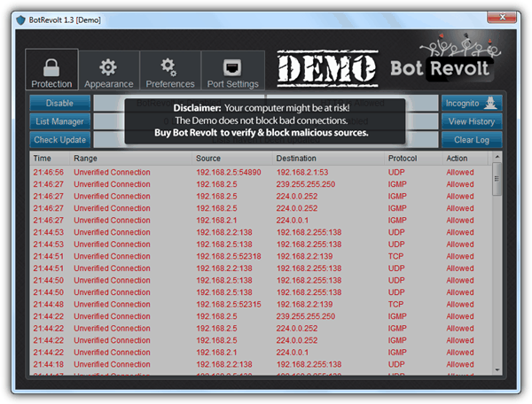Click the BotRevolt shield icon in title bar
This screenshot has height=404, width=532.
click(x=21, y=20)
